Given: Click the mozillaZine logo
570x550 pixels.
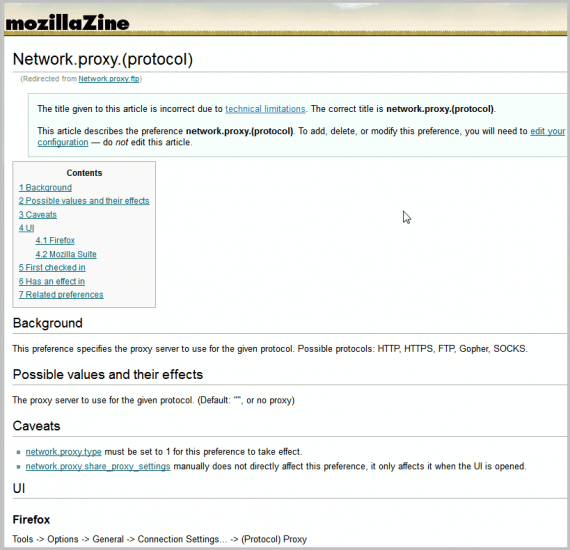Looking at the screenshot, I should point(68,23).
